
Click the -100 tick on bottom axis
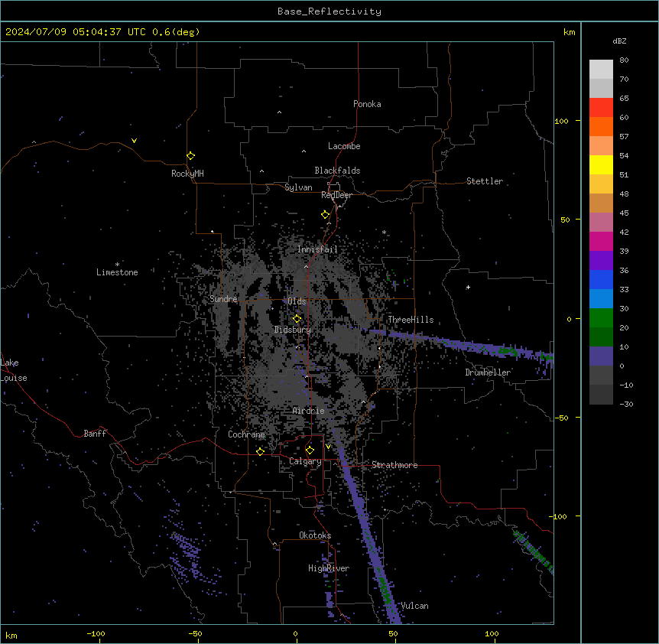(96, 634)
